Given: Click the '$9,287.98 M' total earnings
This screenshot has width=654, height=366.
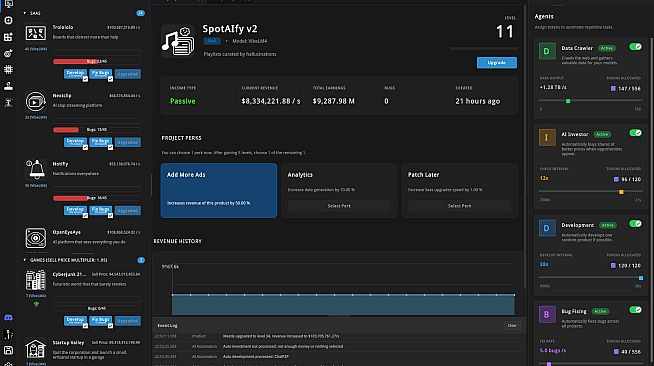Looking at the screenshot, I should pyautogui.click(x=334, y=101).
